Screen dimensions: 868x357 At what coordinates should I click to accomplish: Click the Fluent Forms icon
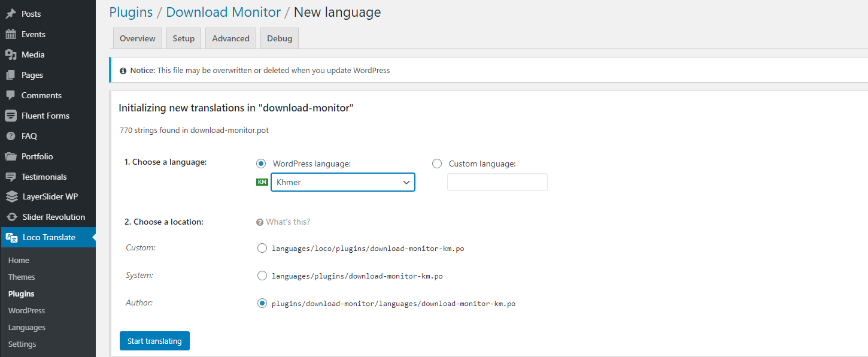11,116
